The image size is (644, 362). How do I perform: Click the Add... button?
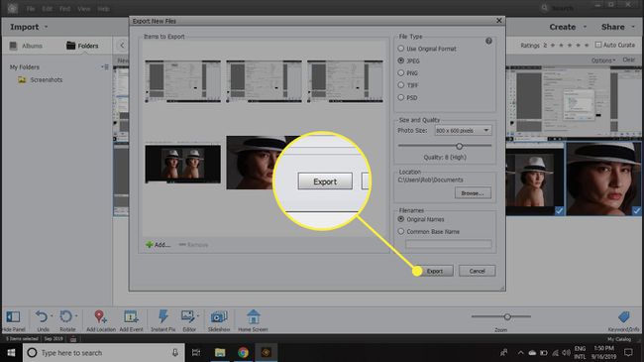coord(158,244)
